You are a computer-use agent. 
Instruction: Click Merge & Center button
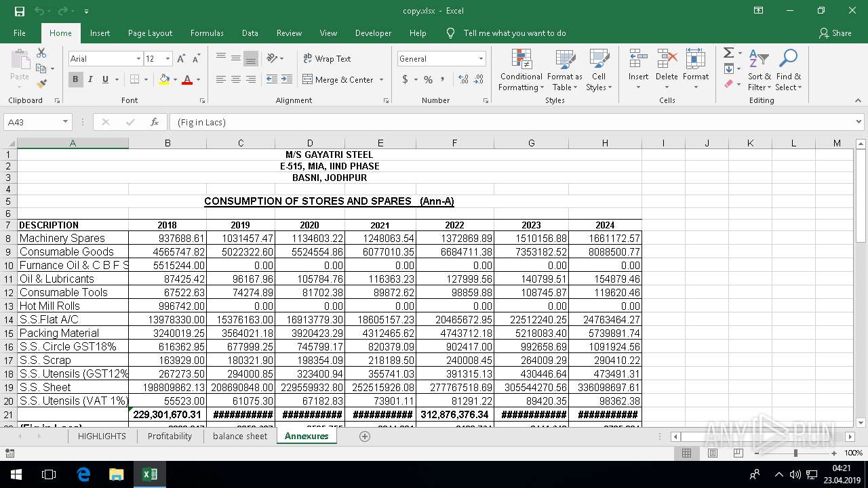(x=338, y=79)
